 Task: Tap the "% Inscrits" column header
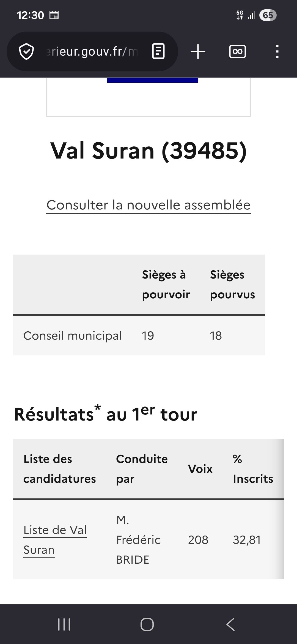point(253,469)
